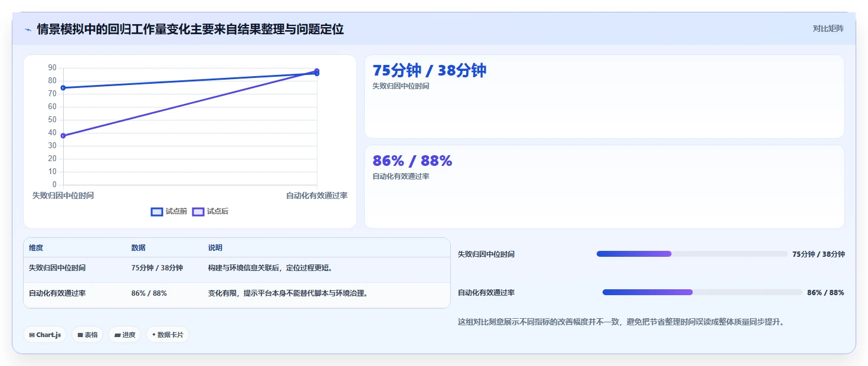Click the 试点后 data point at 38

coord(63,136)
